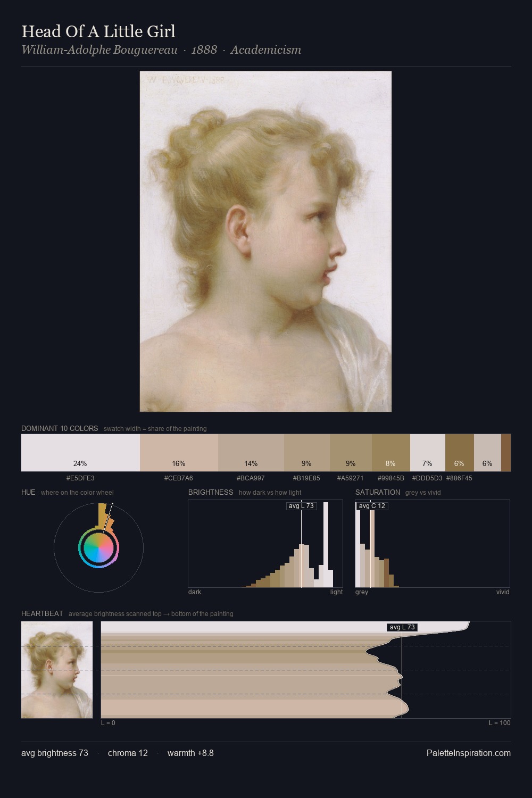Click 'chroma 12' in footer
The height and width of the screenshot is (798, 532).
point(128,753)
